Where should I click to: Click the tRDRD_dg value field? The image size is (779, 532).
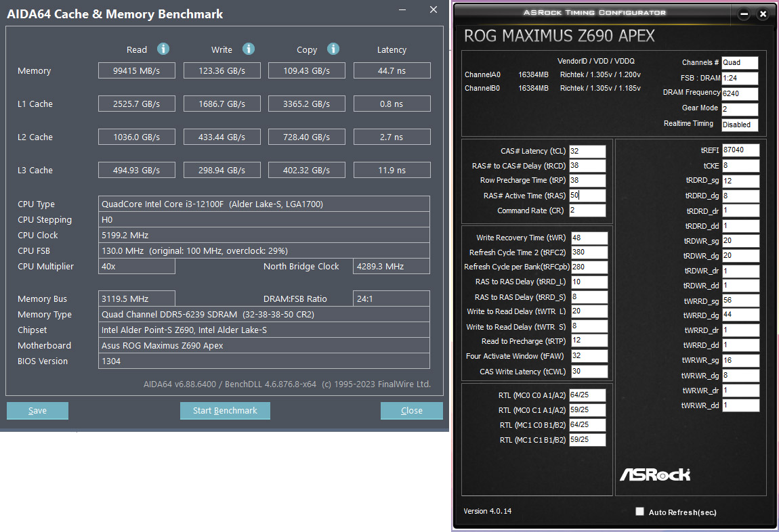[x=741, y=196]
